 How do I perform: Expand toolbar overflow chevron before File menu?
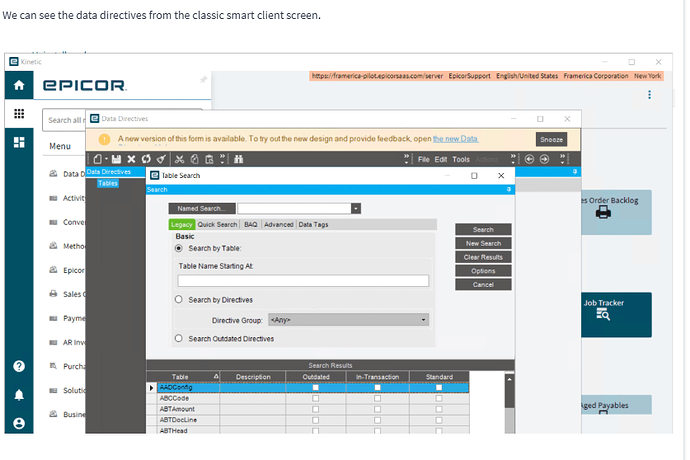point(407,159)
